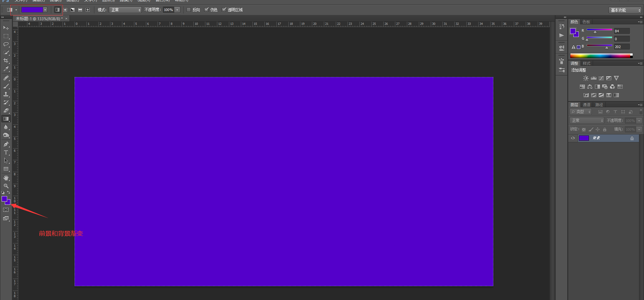Screen dimensions: 644x300
Task: Swap foreground and background colors
Action: [8, 192]
